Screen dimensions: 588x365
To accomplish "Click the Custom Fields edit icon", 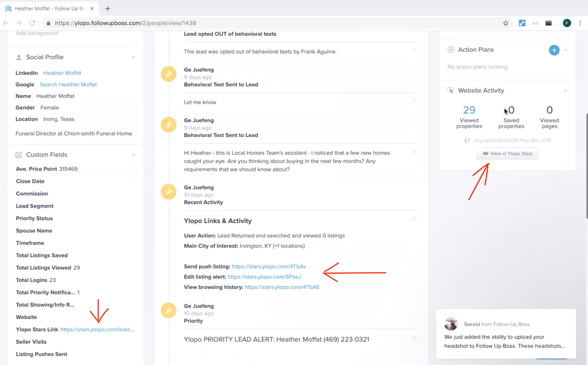I will (19, 155).
